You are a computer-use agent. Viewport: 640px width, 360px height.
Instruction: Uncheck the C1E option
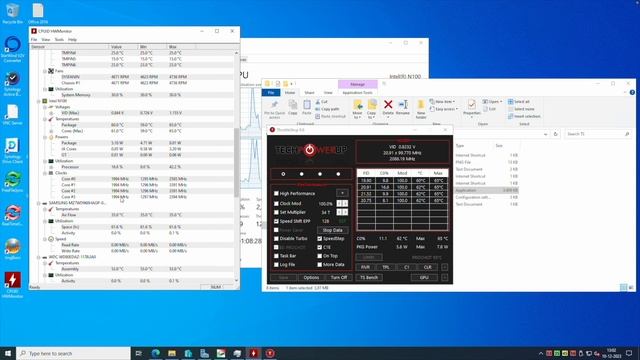pyautogui.click(x=320, y=247)
